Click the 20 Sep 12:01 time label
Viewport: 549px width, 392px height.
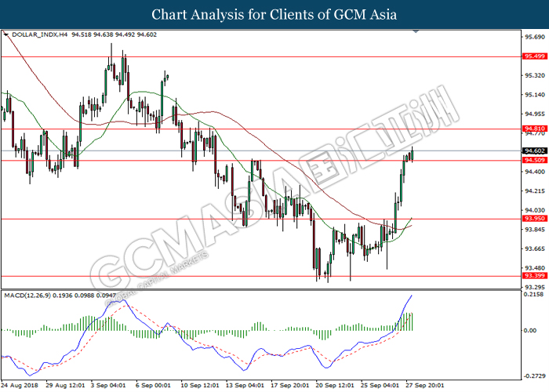click(x=335, y=386)
